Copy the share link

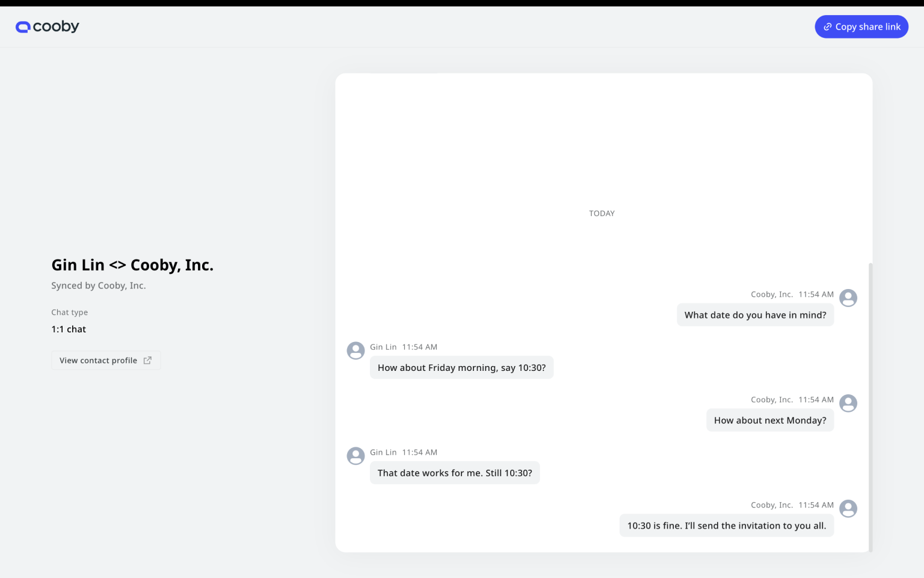pos(861,26)
